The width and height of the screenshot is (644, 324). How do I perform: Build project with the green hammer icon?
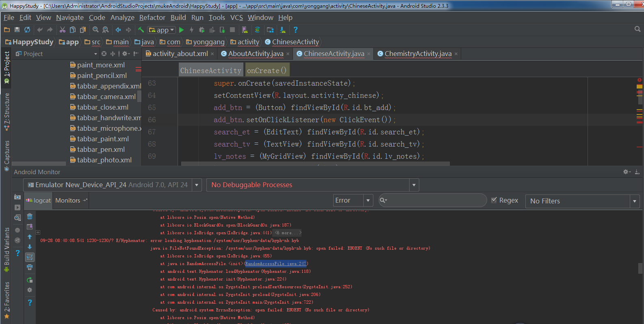(141, 30)
